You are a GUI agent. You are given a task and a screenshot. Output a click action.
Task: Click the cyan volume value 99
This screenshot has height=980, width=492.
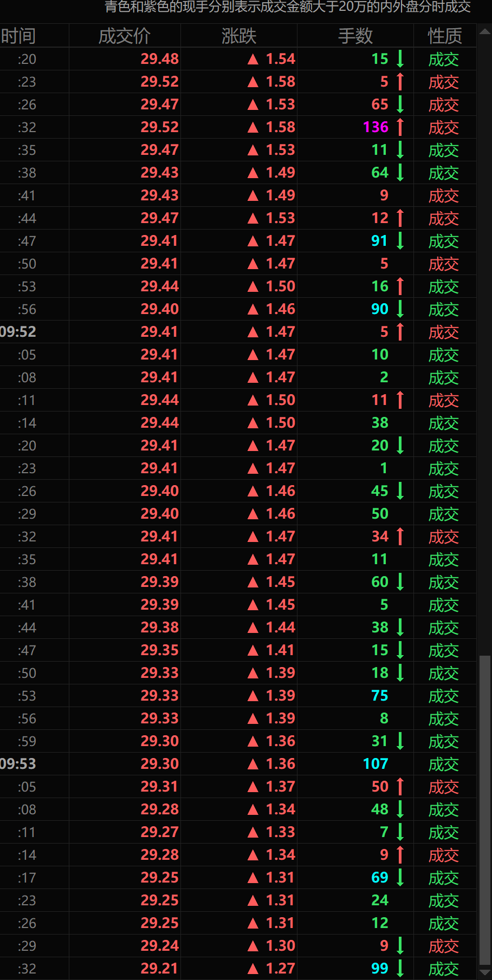pos(380,969)
